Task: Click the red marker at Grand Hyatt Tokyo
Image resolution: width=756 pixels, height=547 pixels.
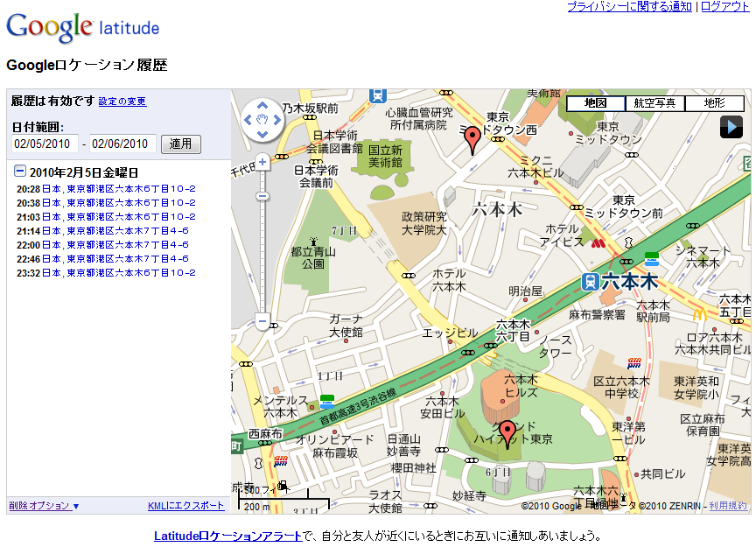Action: 507,434
